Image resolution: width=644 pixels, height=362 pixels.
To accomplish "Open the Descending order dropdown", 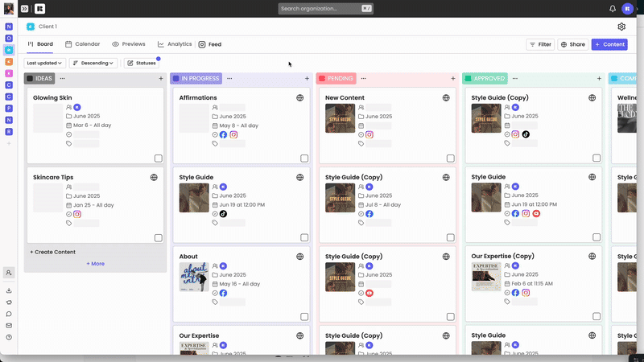I will click(x=93, y=64).
